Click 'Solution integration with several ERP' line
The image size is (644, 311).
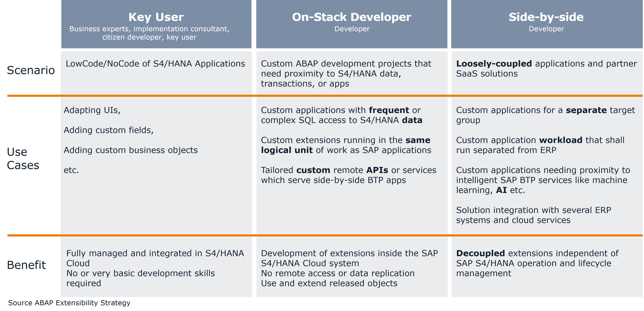tap(533, 210)
